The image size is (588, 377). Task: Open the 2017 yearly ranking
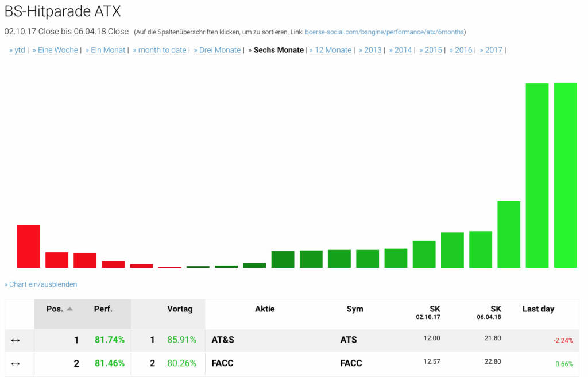point(491,50)
